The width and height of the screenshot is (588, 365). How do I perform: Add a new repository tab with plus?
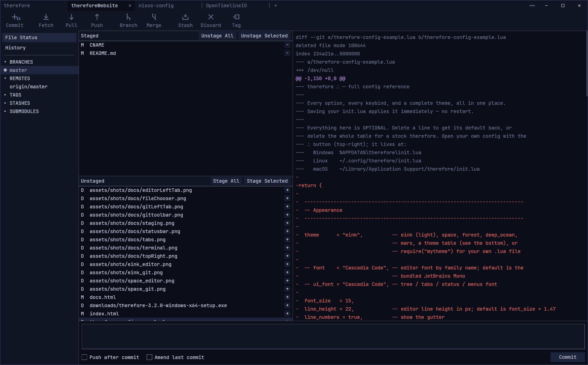tap(276, 5)
